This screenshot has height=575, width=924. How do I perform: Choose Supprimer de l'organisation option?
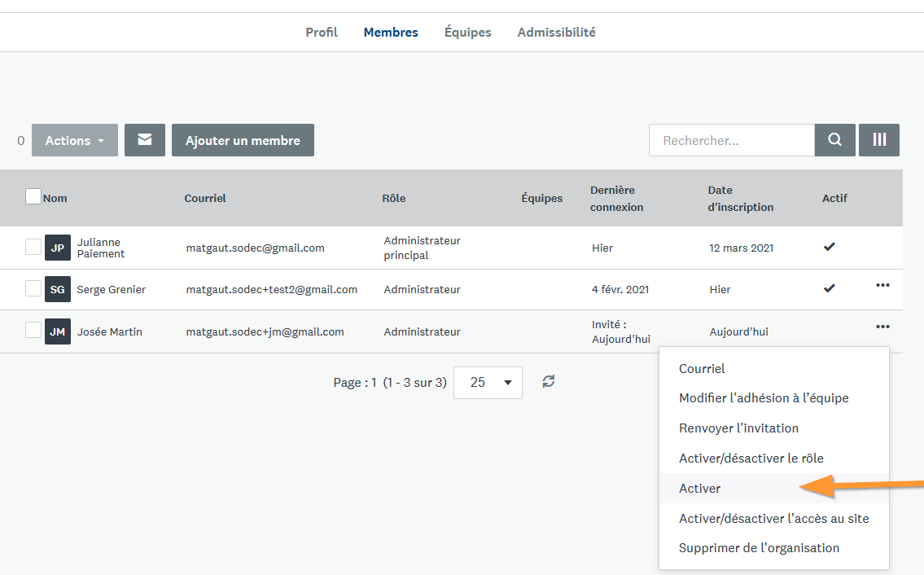(x=759, y=548)
